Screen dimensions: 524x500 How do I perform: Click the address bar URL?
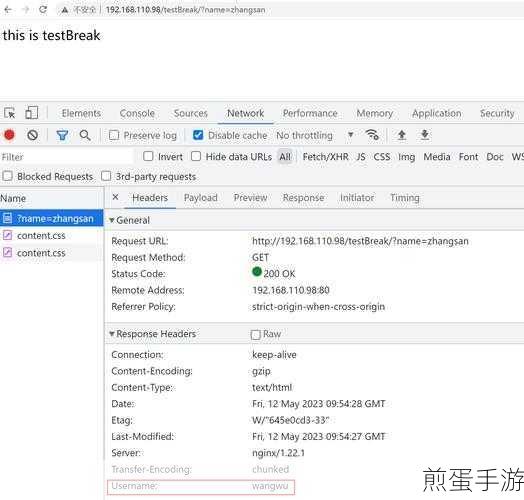click(185, 10)
